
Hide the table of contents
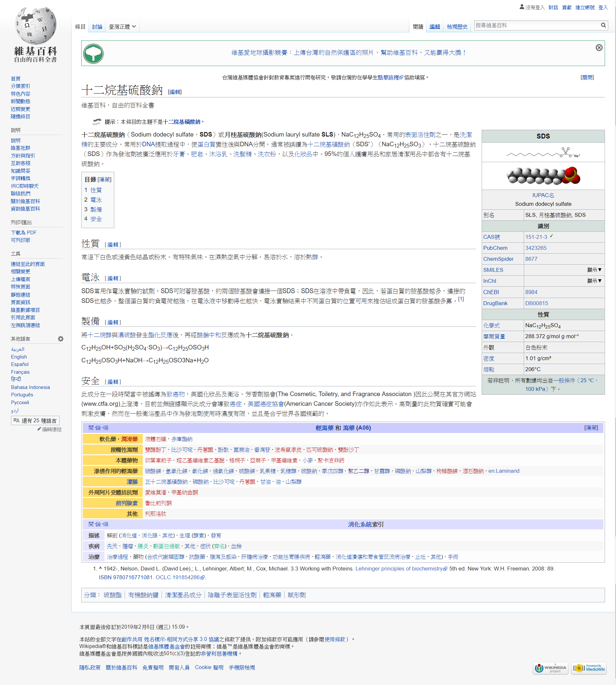105,180
